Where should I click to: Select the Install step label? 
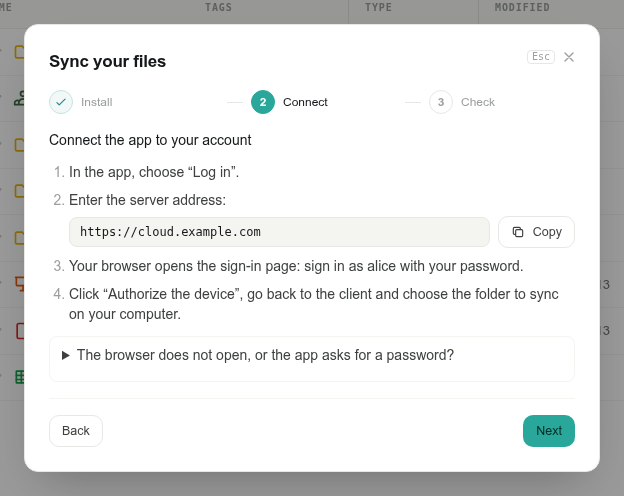97,102
